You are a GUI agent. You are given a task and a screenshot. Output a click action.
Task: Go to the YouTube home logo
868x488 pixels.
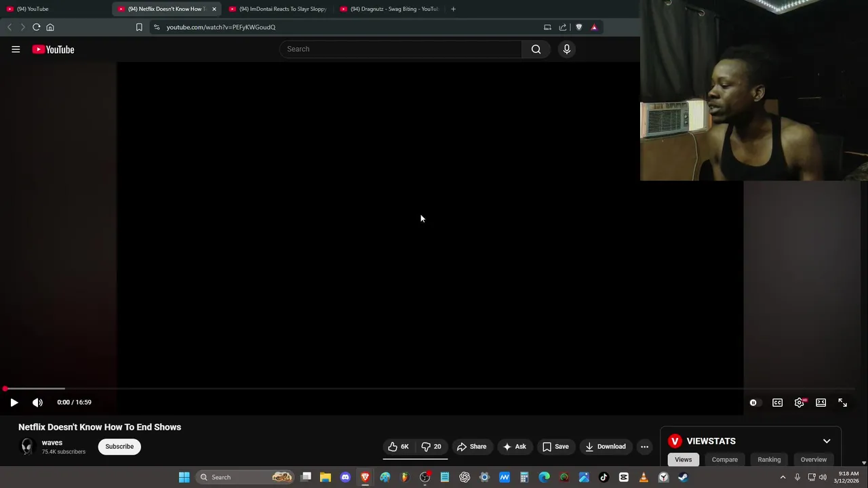pyautogui.click(x=53, y=49)
